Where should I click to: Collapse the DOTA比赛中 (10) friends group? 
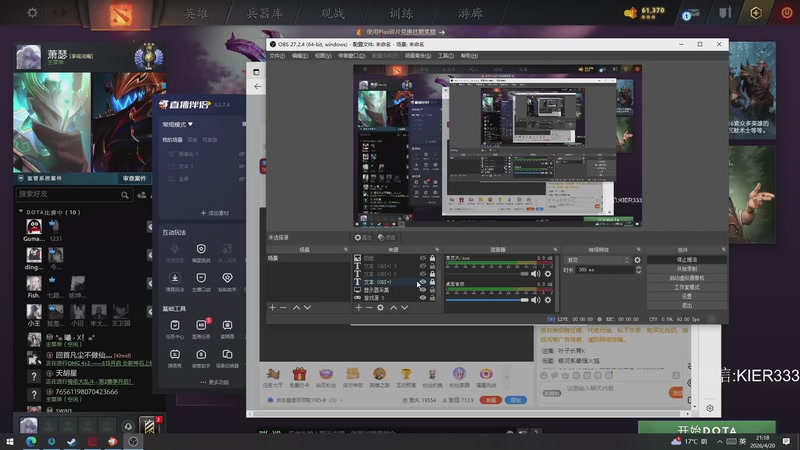point(21,211)
